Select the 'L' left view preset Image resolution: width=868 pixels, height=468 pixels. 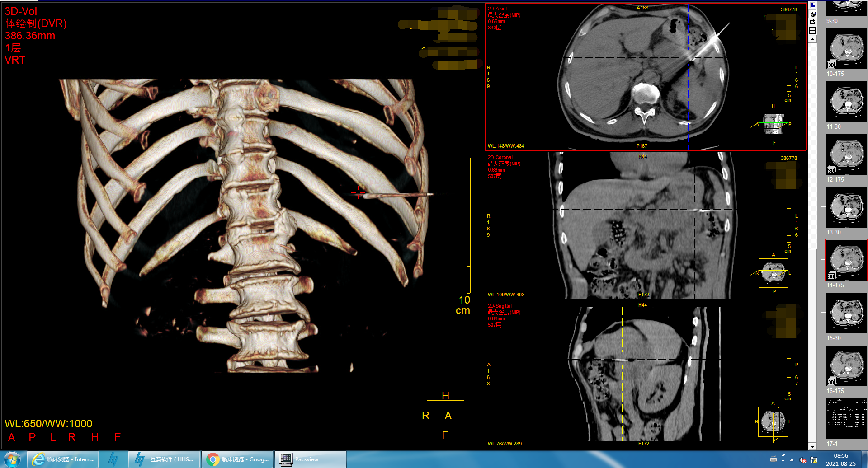[x=53, y=437]
